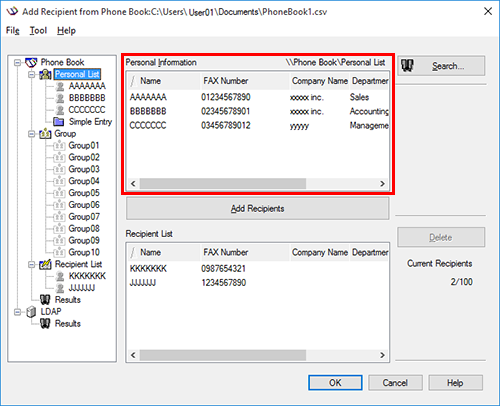The width and height of the screenshot is (500, 406).
Task: Collapse the Group tree node
Action: click(x=32, y=134)
